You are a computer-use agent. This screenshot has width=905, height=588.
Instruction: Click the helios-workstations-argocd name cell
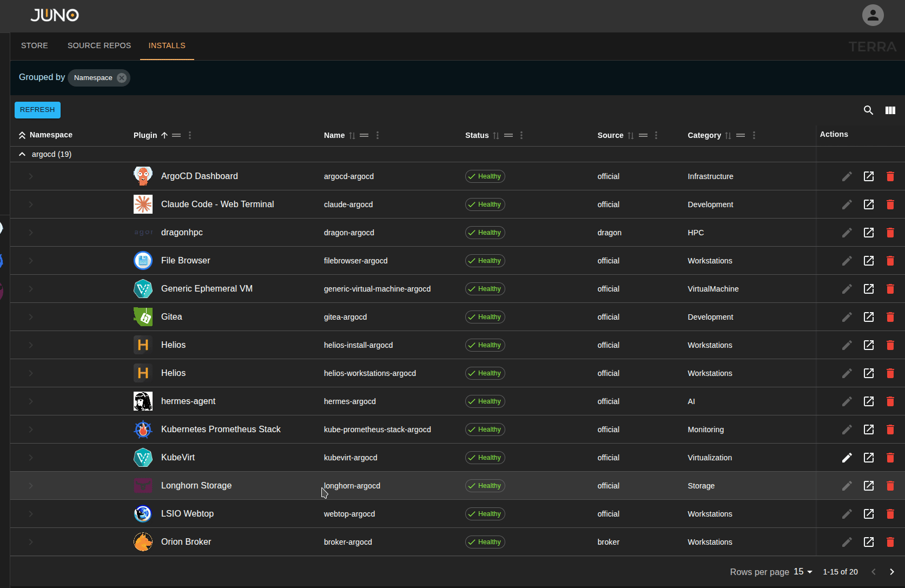[370, 373]
